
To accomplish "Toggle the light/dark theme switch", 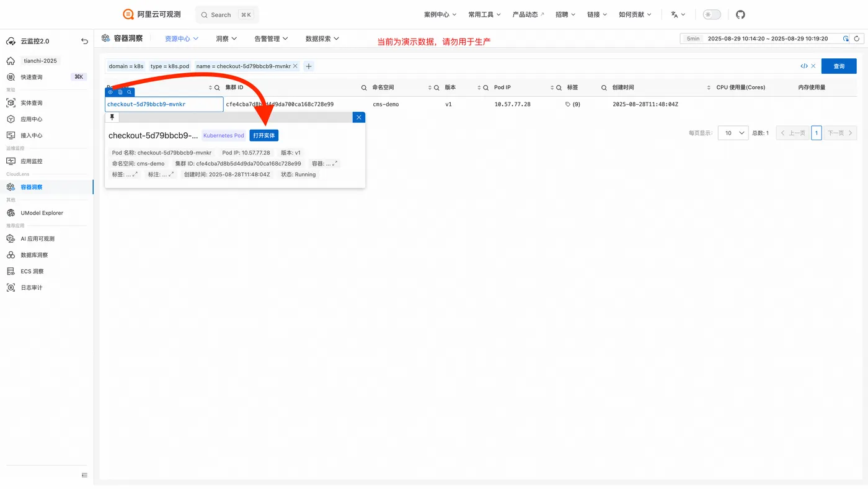I will click(x=712, y=15).
